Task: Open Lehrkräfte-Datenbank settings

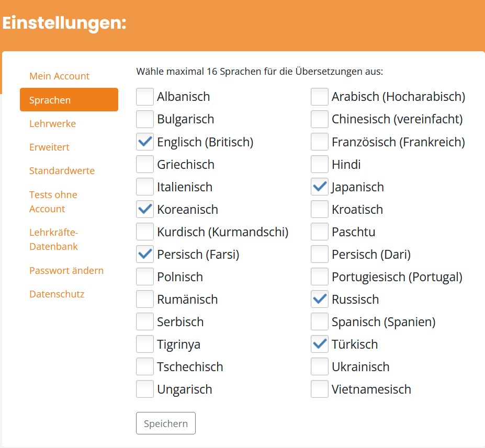Action: 54,239
